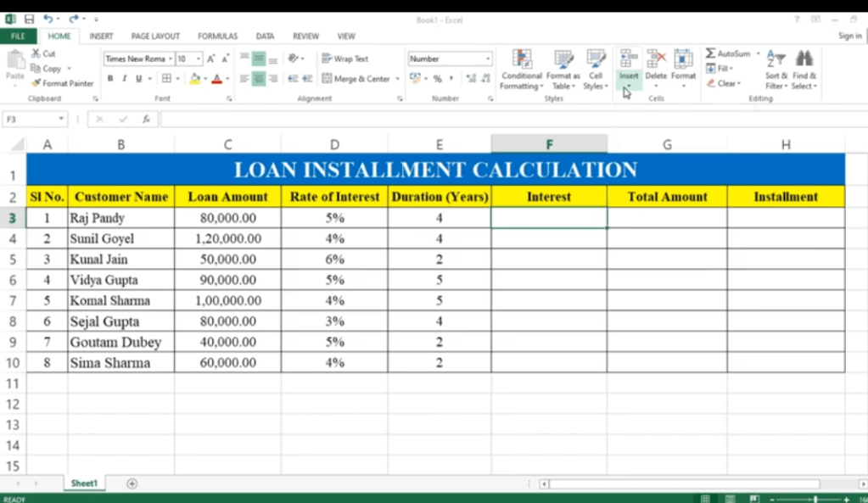Click the yellow Fill Color bucket
Screen dimensions: 868x503
(194, 79)
